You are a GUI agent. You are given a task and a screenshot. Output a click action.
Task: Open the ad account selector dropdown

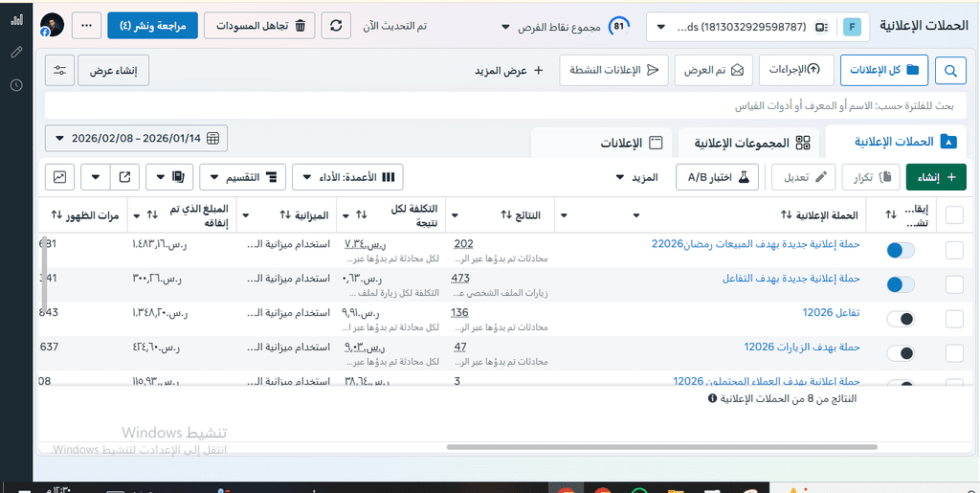[758, 27]
